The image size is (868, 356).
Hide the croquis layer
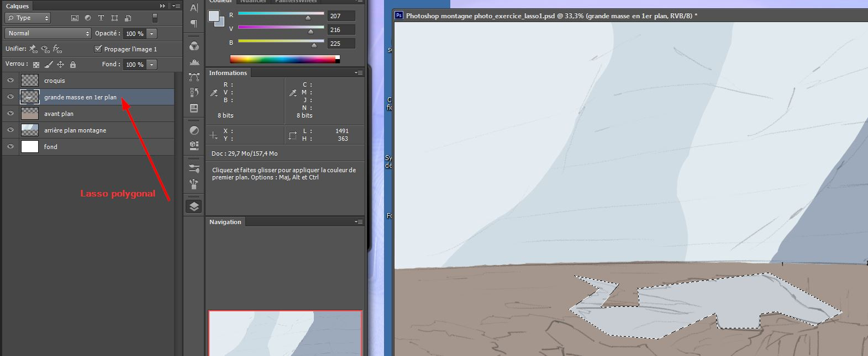pos(10,81)
